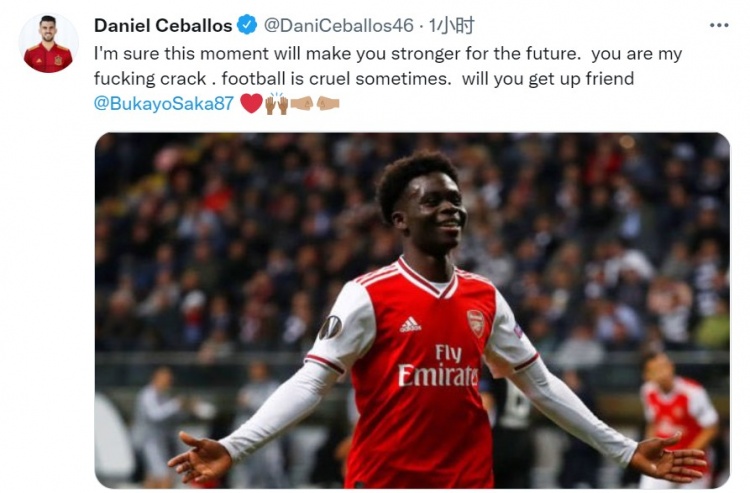Image resolution: width=750 pixels, height=493 pixels.
Task: Click the fist emoji beside raised hands
Action: click(302, 103)
